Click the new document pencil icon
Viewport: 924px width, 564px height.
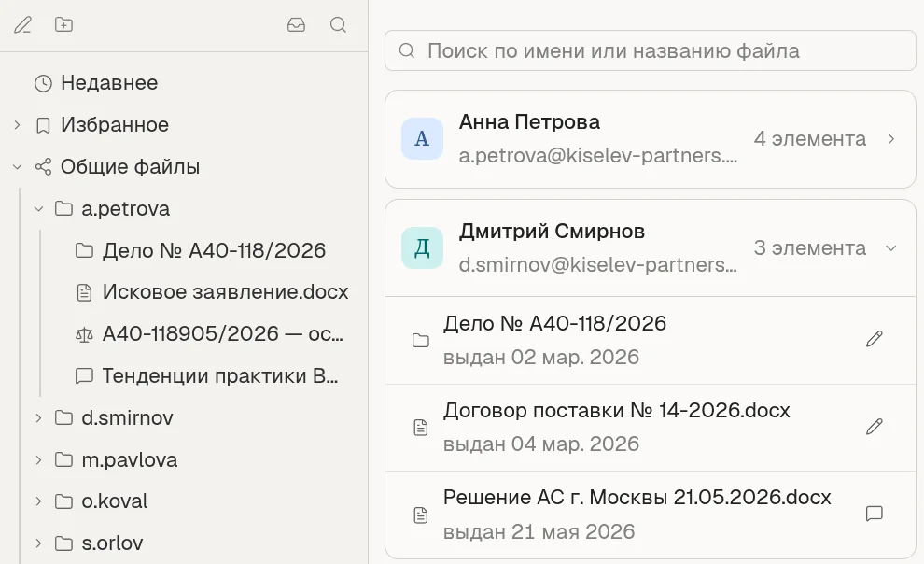23,25
